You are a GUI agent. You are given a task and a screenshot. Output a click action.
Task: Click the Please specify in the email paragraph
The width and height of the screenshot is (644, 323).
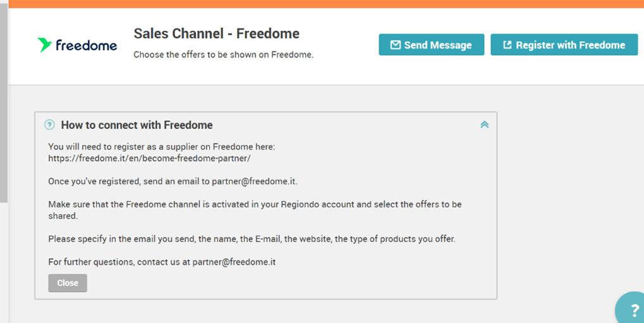pos(252,239)
